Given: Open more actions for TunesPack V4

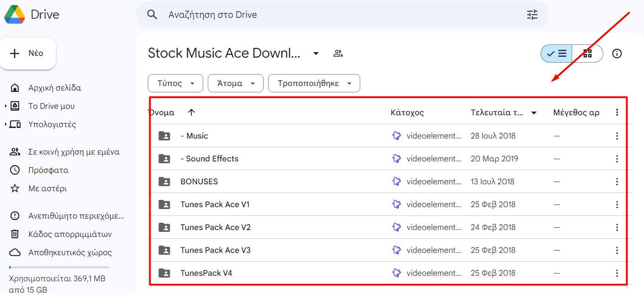Looking at the screenshot, I should click(617, 273).
